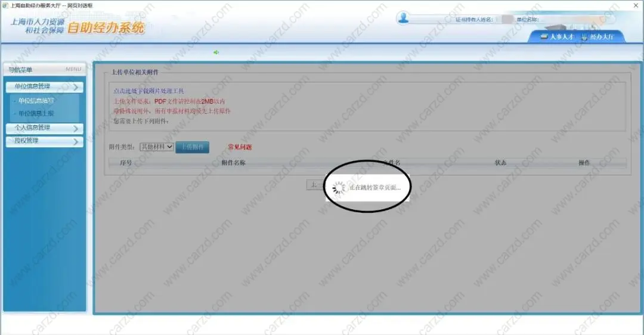Click the 附件名称 column header
Viewport: 644px width, 335px height.
[233, 163]
